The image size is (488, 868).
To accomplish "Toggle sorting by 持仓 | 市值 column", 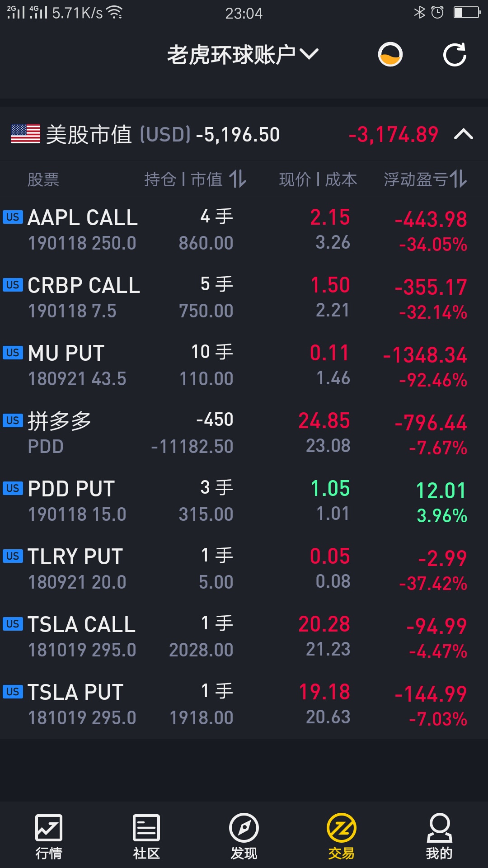I will (195, 179).
